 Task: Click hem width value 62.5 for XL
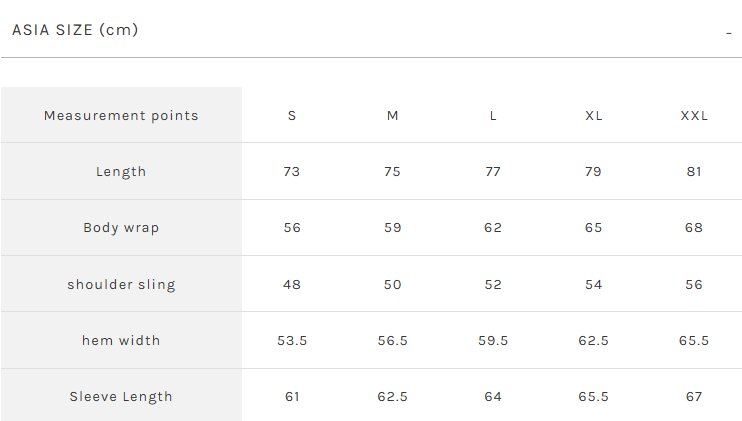coord(594,341)
